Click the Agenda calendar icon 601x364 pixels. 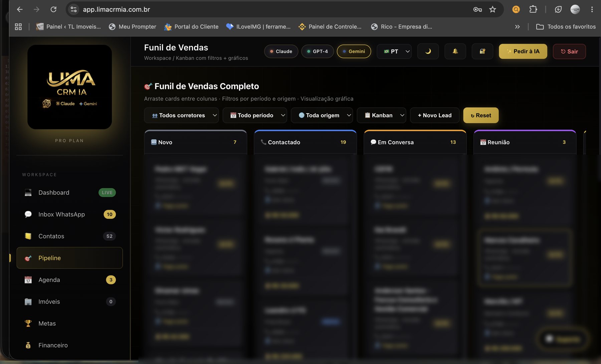[28, 280]
